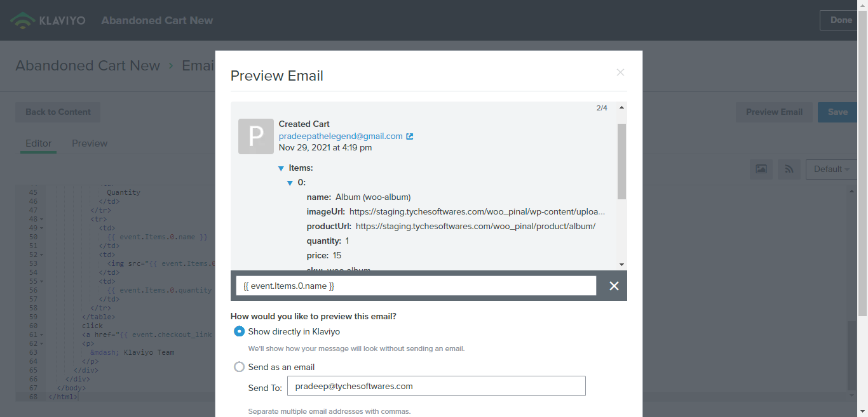The width and height of the screenshot is (868, 417).
Task: Select Show directly in Klaviyo option
Action: [240, 331]
